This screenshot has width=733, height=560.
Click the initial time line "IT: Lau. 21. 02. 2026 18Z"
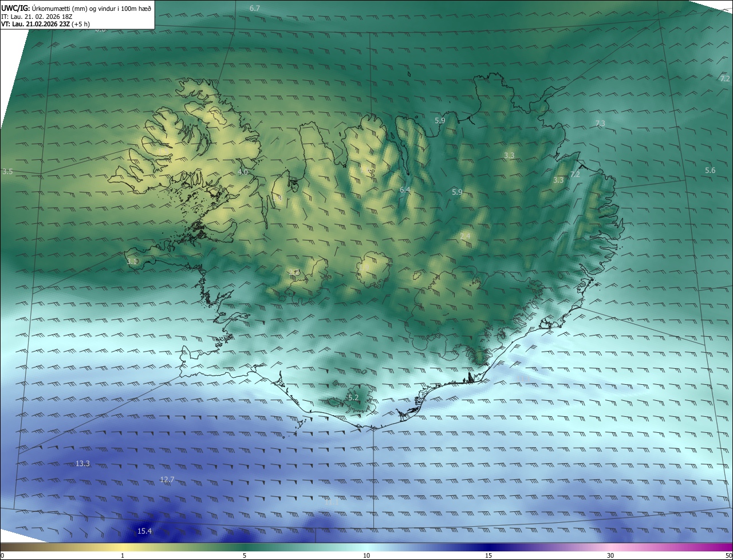coord(38,17)
